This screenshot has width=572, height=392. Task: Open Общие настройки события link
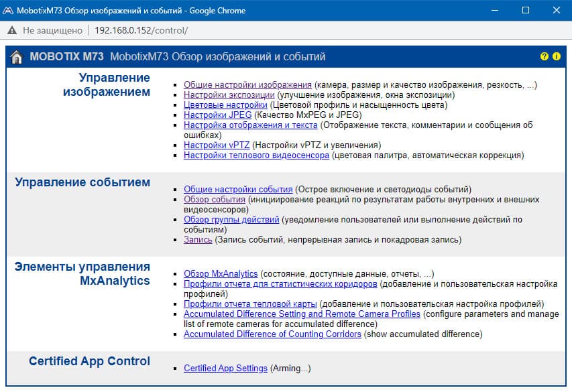click(x=238, y=190)
